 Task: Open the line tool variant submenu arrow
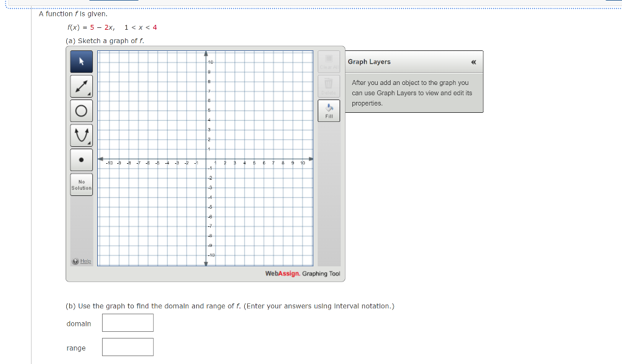[x=89, y=94]
